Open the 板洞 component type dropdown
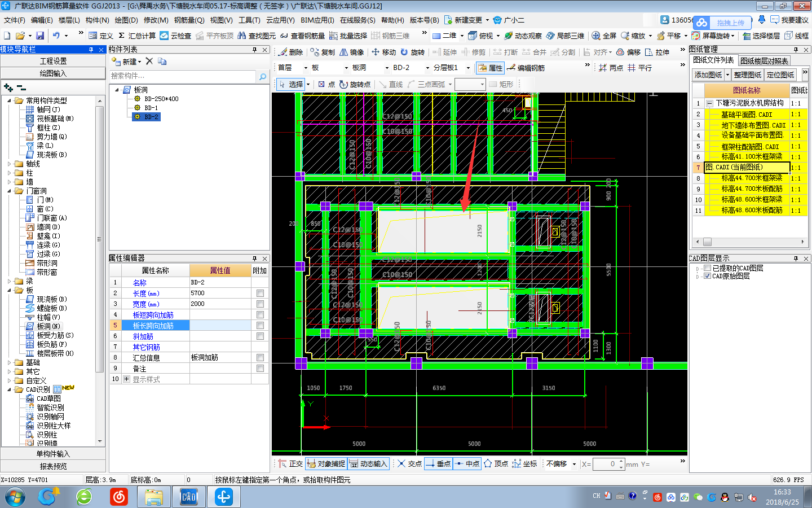Screen dimensions: 812x508 (387, 68)
